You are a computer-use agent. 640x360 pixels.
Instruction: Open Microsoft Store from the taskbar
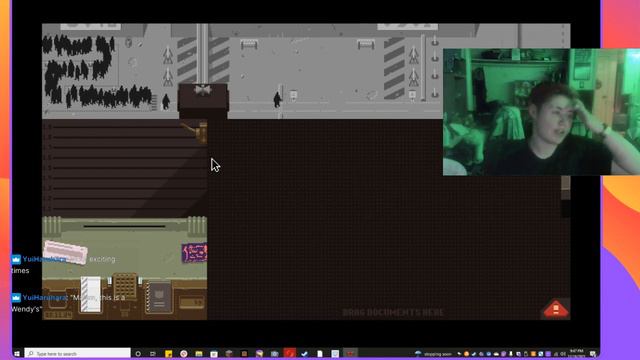tap(214, 353)
